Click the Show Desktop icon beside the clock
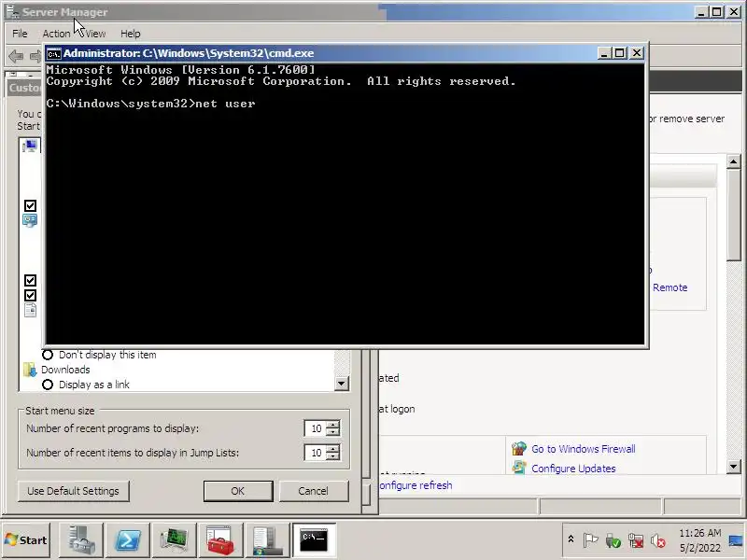 coord(736,540)
